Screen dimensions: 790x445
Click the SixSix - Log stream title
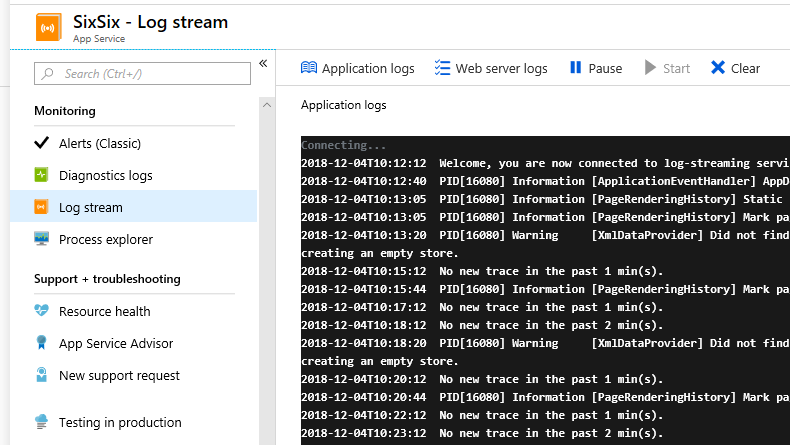150,22
